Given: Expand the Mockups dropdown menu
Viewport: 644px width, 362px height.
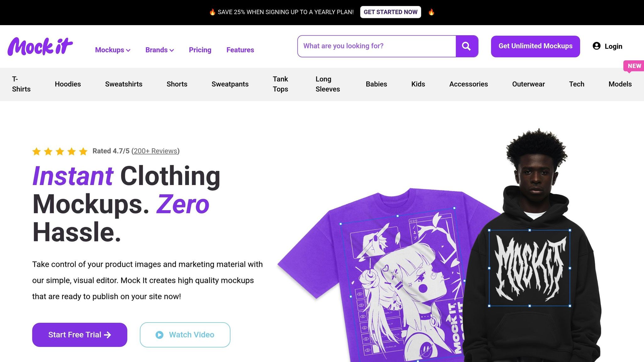Looking at the screenshot, I should click(113, 50).
